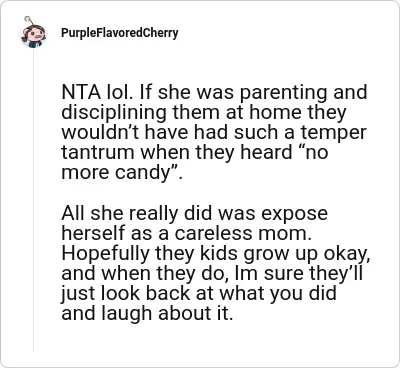Click the line starting "tantrum when they heard"

(195, 152)
